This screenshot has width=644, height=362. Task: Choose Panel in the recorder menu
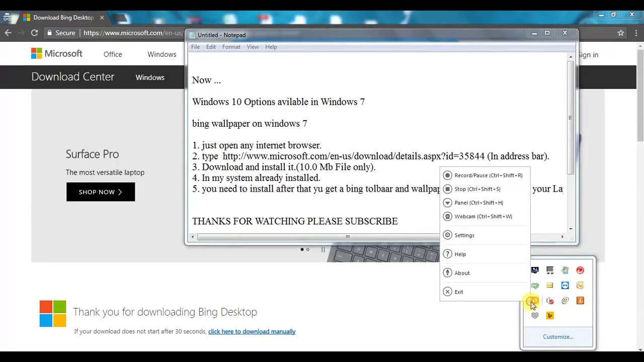[x=485, y=203]
